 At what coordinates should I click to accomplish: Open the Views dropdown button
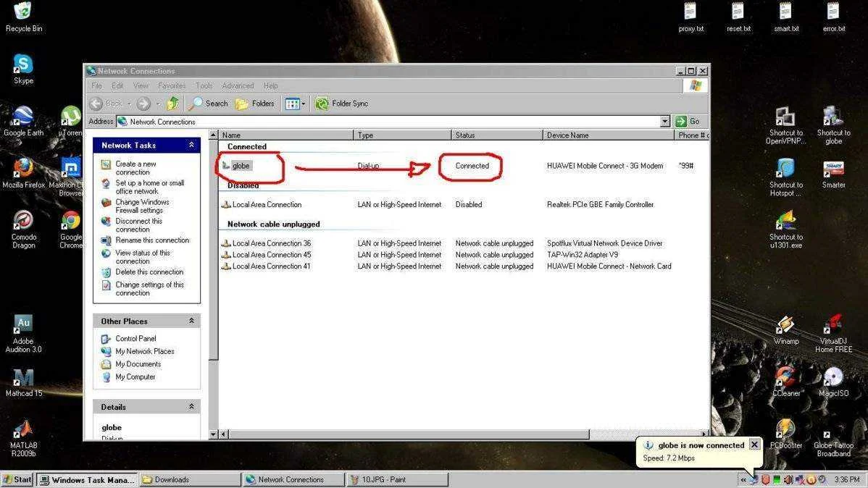[296, 104]
